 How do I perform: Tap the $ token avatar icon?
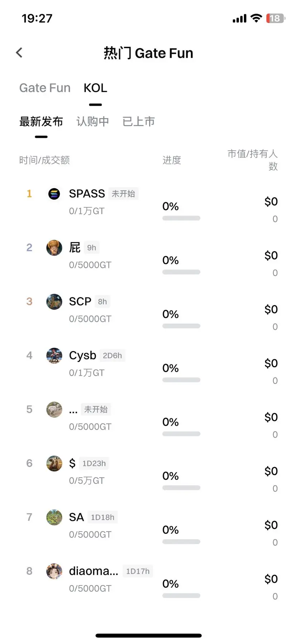54,463
